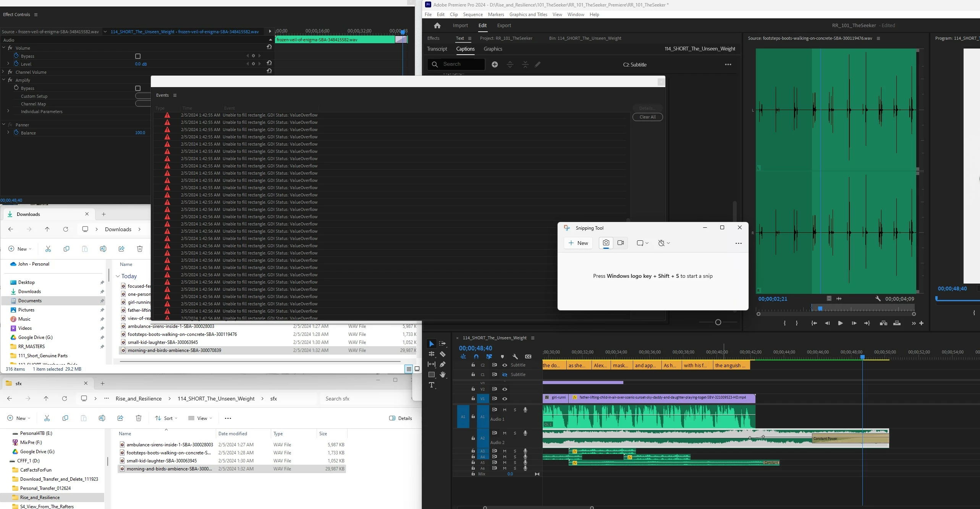Collapse the Today group in Downloads
Image resolution: width=980 pixels, height=509 pixels.
click(118, 276)
